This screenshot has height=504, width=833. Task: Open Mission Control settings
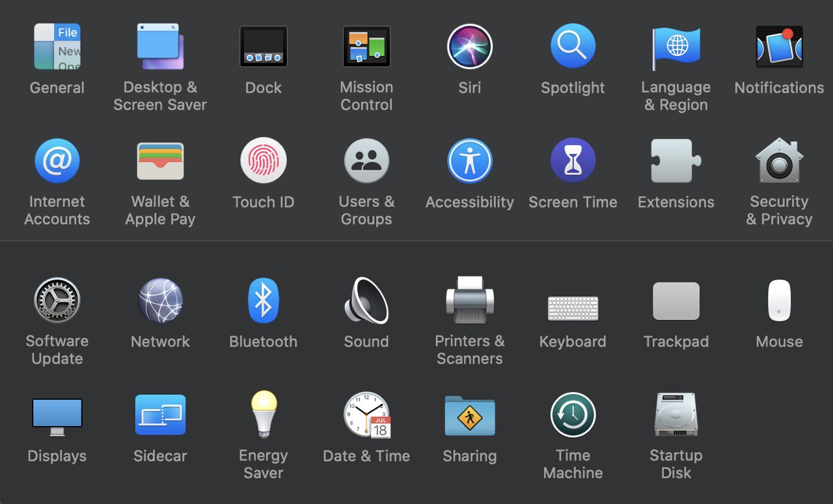pyautogui.click(x=366, y=47)
